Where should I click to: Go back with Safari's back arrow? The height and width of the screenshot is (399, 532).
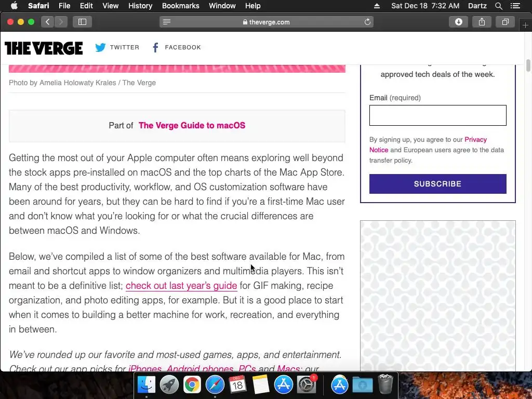point(48,22)
